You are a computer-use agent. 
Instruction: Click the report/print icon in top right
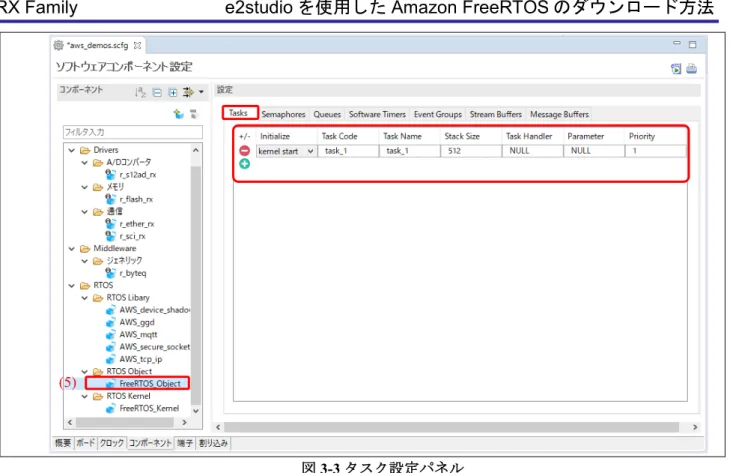tap(691, 68)
